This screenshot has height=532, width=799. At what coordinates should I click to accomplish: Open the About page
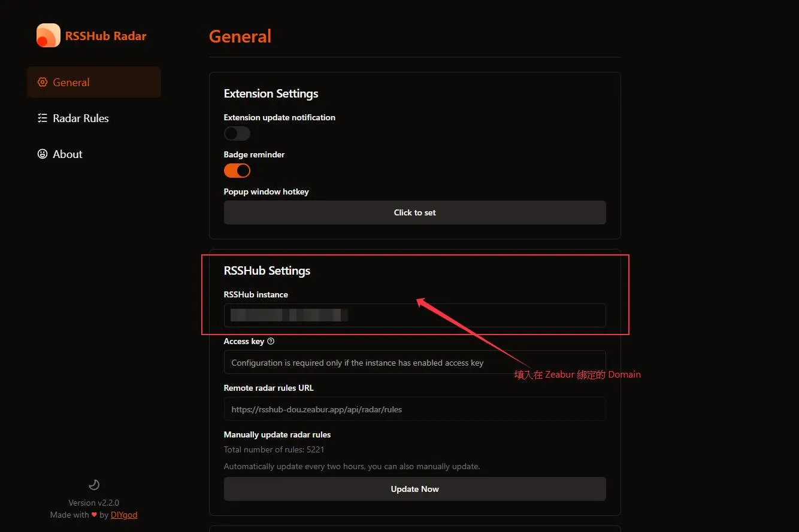pos(67,154)
